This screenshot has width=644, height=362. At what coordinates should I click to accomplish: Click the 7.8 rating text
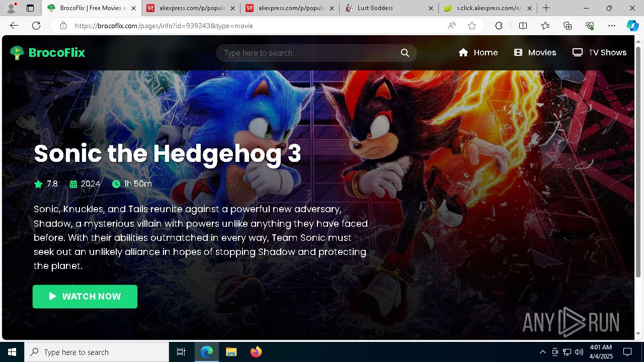[x=52, y=184]
